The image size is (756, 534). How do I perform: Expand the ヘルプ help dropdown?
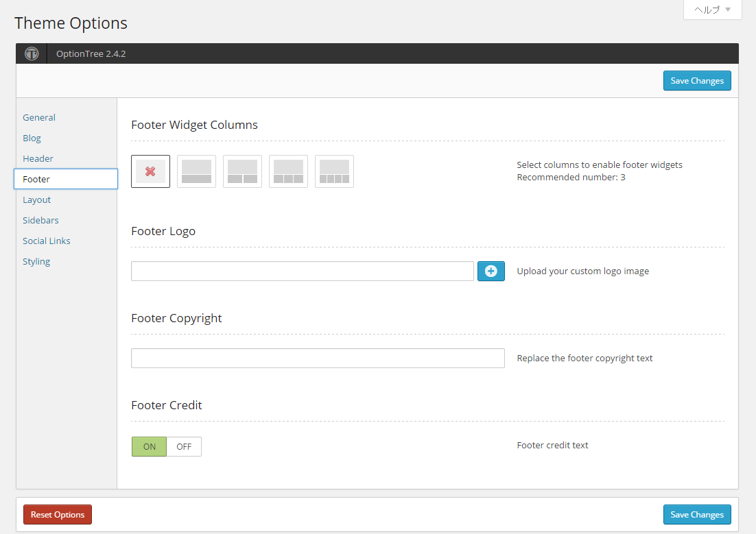pos(713,10)
